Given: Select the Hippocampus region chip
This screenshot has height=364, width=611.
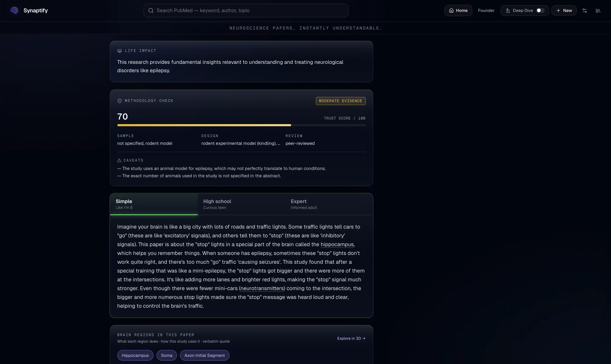Looking at the screenshot, I should pyautogui.click(x=135, y=355).
